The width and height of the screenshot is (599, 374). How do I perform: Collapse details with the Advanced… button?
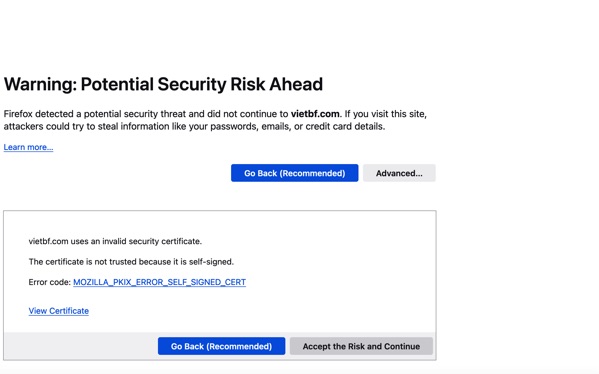pos(399,173)
